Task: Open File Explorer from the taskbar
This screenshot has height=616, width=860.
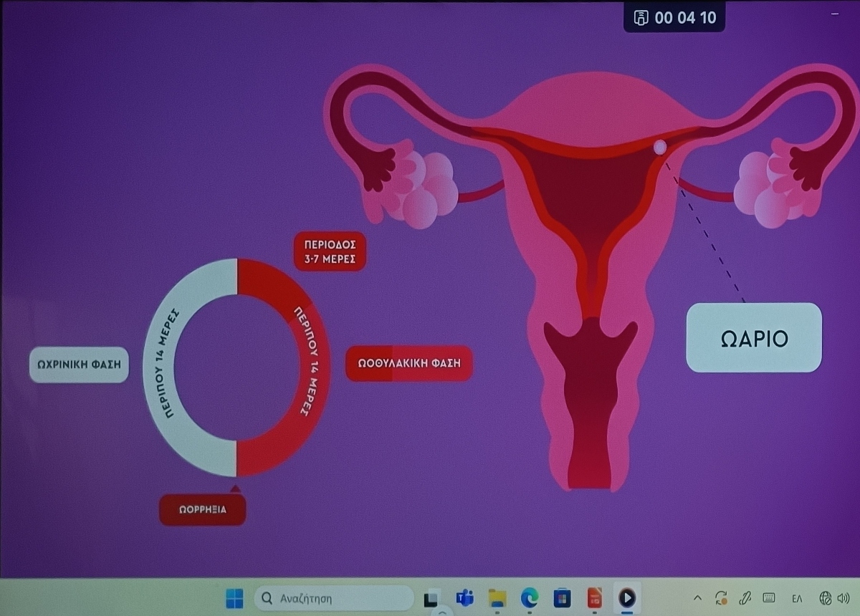Action: pos(497,598)
